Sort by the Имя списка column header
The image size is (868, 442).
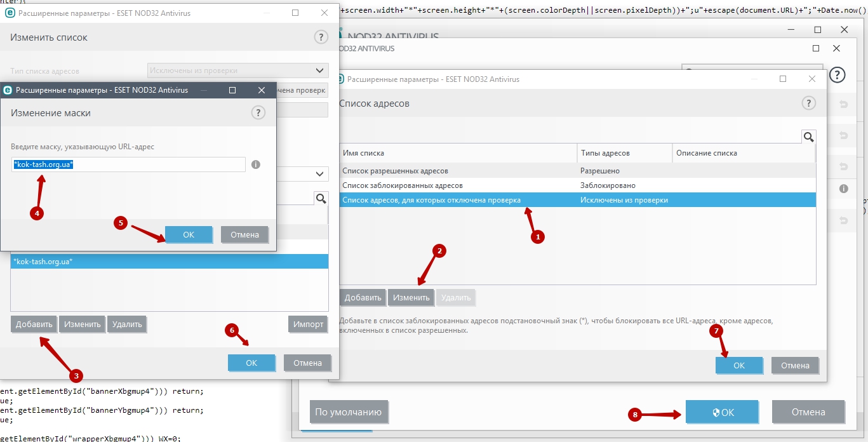tap(457, 153)
